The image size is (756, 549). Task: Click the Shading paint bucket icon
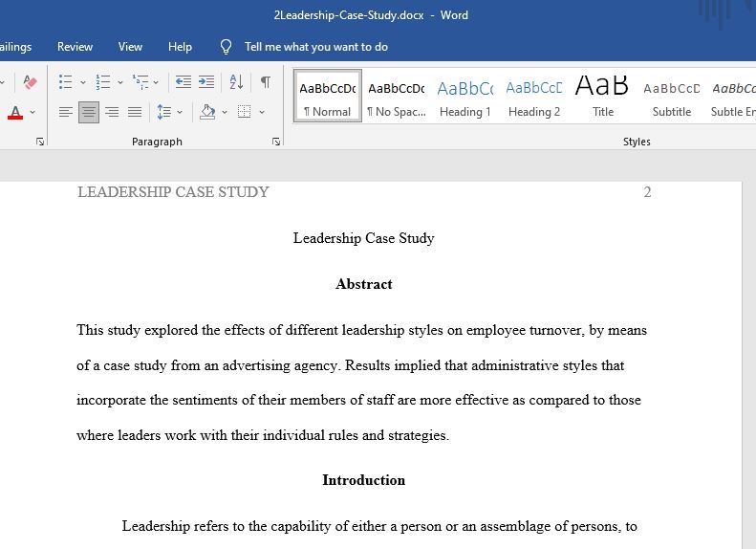(x=207, y=113)
